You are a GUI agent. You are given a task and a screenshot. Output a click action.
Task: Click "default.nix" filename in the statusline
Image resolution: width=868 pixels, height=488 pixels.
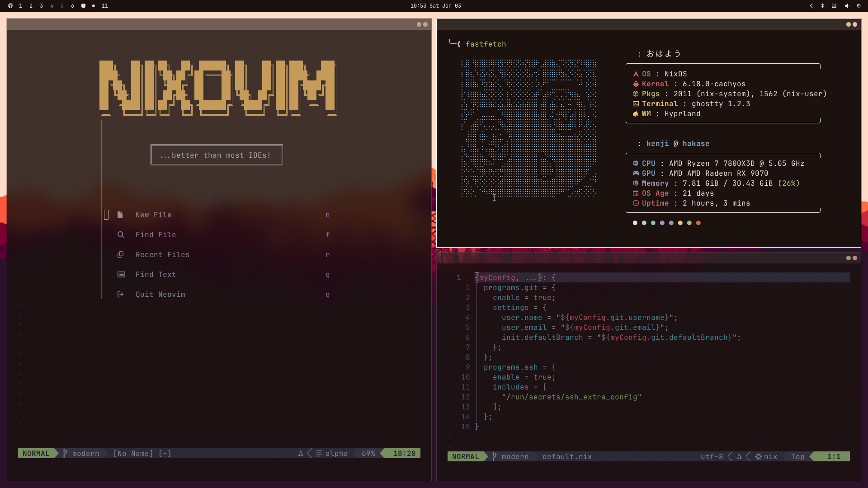567,457
